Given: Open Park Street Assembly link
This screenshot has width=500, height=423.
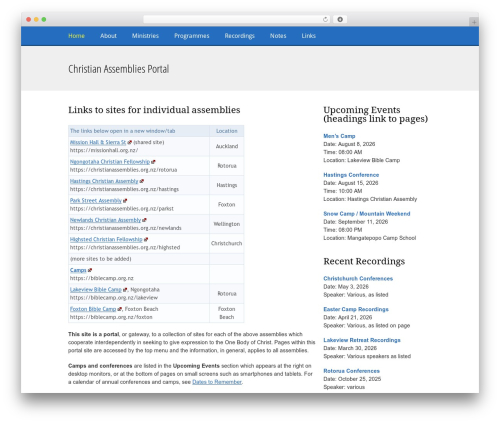Looking at the screenshot, I should pos(96,200).
